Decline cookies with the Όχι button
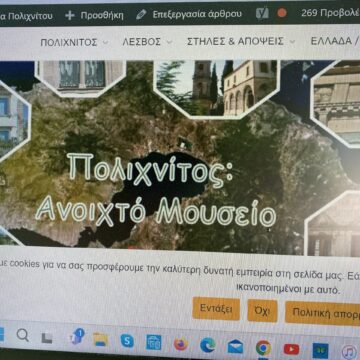Screen dimensions: 360x360 (262, 311)
